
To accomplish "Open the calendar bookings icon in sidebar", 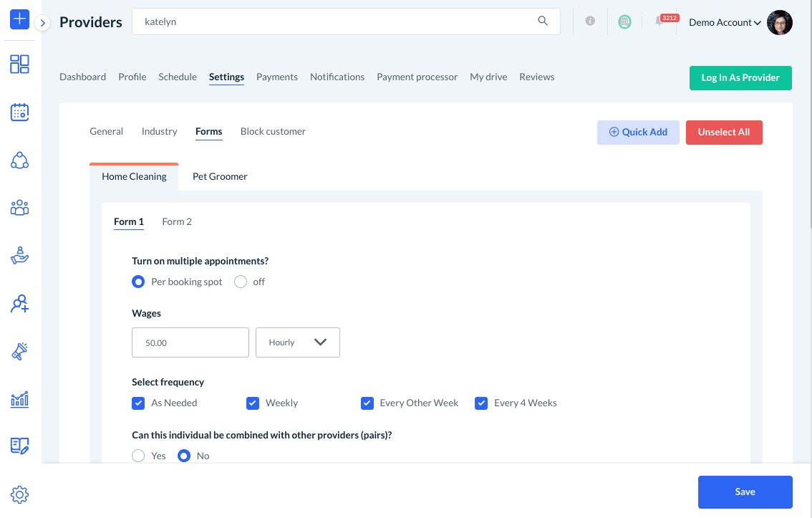I will tap(19, 112).
